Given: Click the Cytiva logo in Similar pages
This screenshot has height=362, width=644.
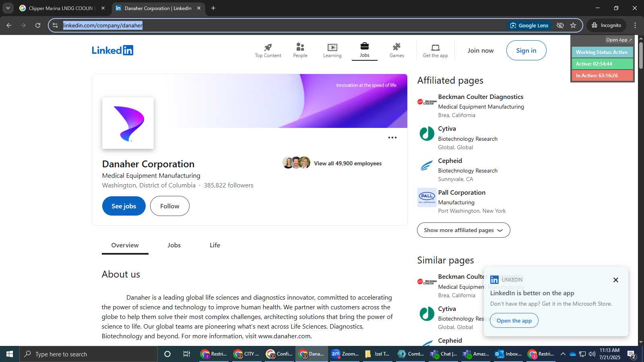Looking at the screenshot, I should pyautogui.click(x=427, y=314).
